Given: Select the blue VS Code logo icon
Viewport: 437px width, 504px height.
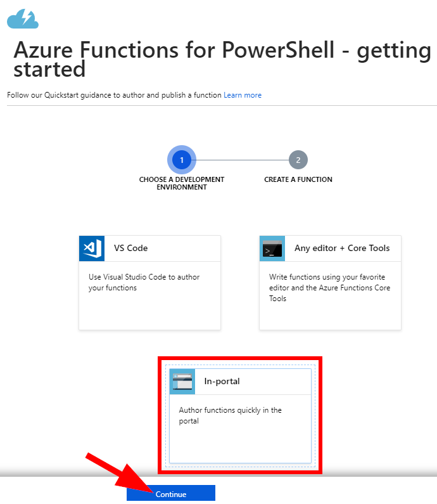Looking at the screenshot, I should point(92,249).
